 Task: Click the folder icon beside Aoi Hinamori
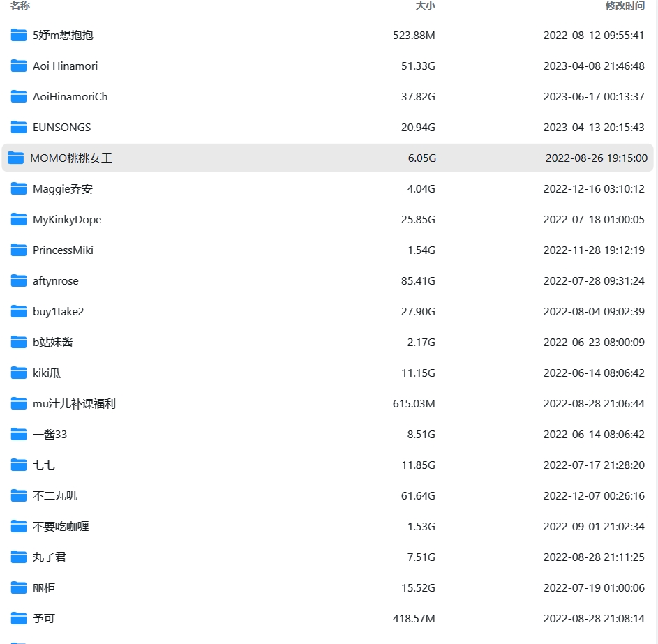tap(19, 66)
